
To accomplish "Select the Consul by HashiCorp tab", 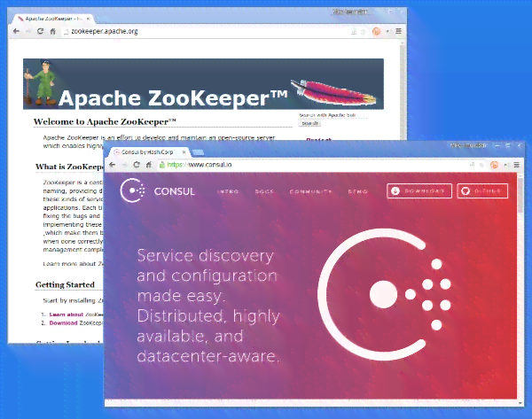I will tap(149, 152).
